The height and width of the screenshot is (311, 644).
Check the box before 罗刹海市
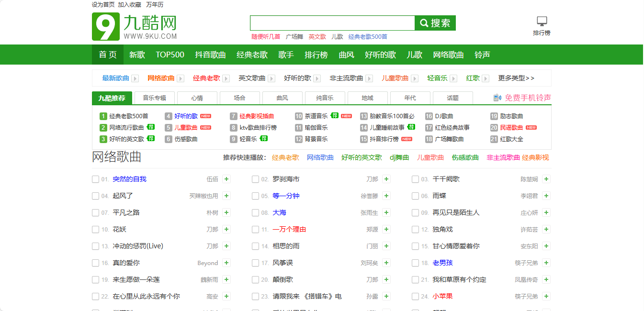click(255, 179)
